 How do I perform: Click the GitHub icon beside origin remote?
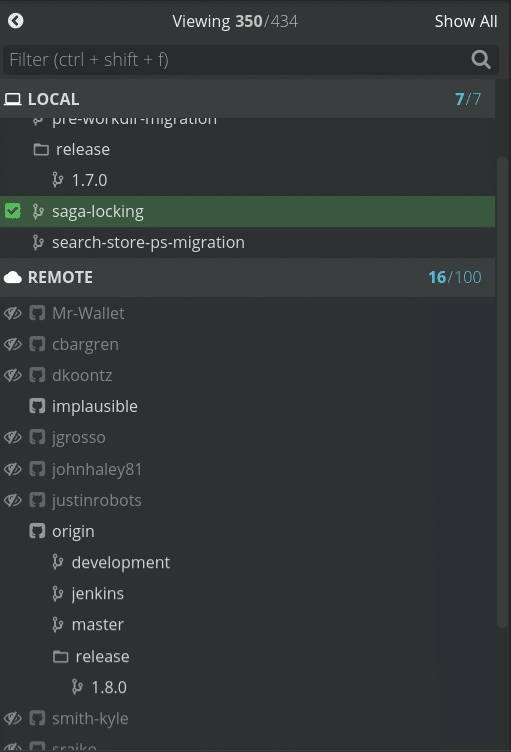point(37,531)
